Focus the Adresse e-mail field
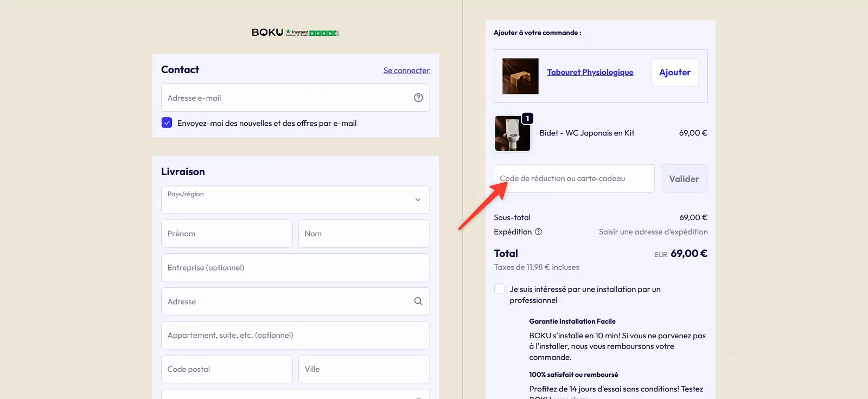This screenshot has width=868, height=399. pyautogui.click(x=295, y=98)
